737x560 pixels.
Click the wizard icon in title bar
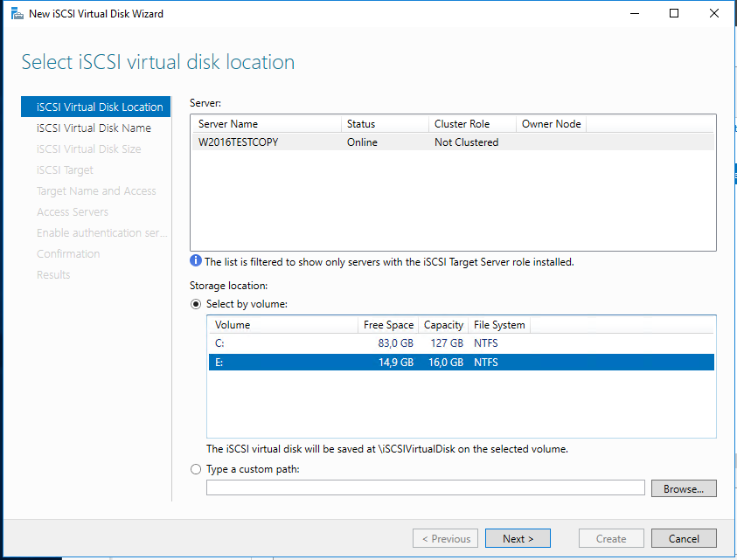[17, 14]
